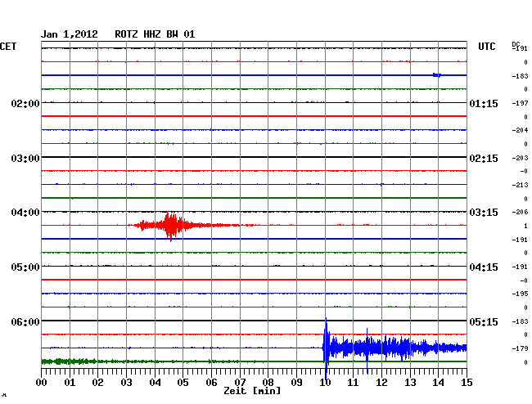Click the "04:15" UTC time label
532x404 pixels.
484,267
